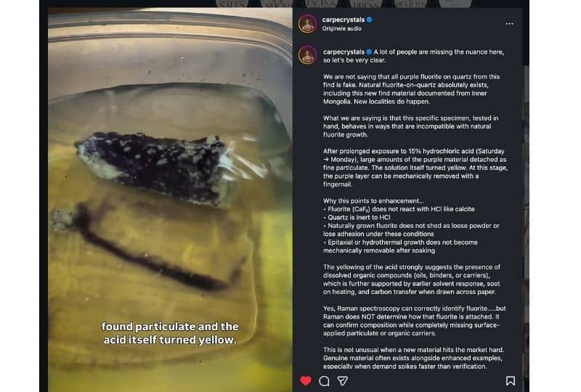The image size is (581, 392).
Task: Click the caption paragraph about yellowing of acid
Action: (411, 279)
